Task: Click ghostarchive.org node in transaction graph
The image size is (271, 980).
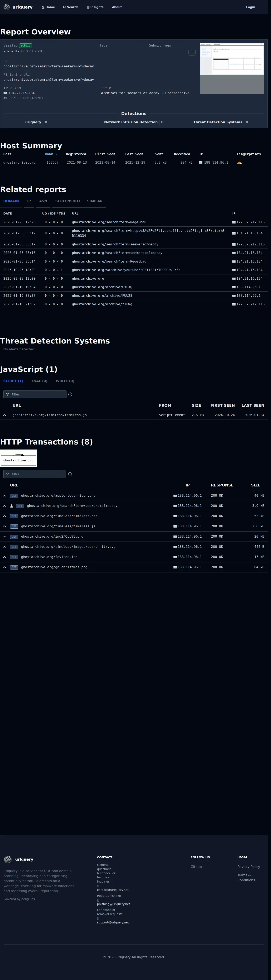Action: click(18, 460)
